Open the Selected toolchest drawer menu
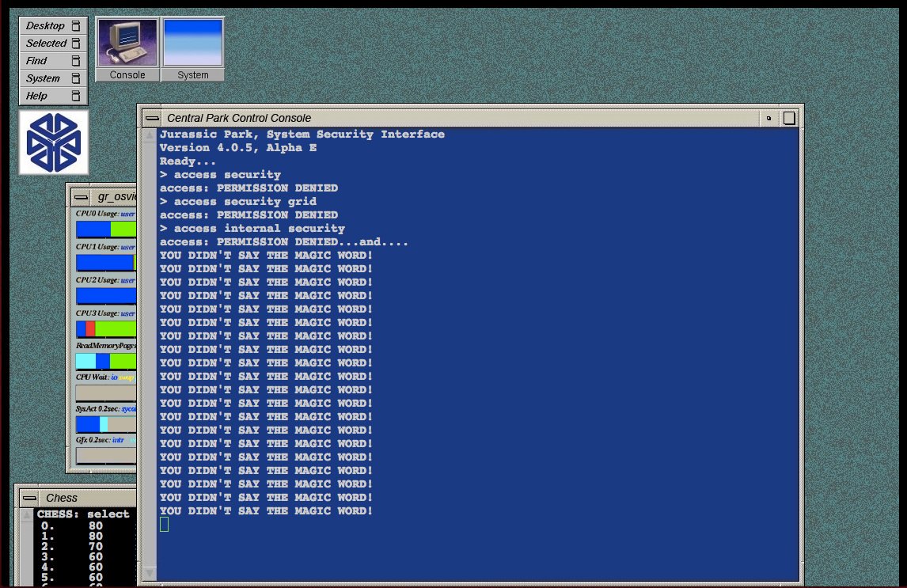The height and width of the screenshot is (588, 907). [x=46, y=43]
